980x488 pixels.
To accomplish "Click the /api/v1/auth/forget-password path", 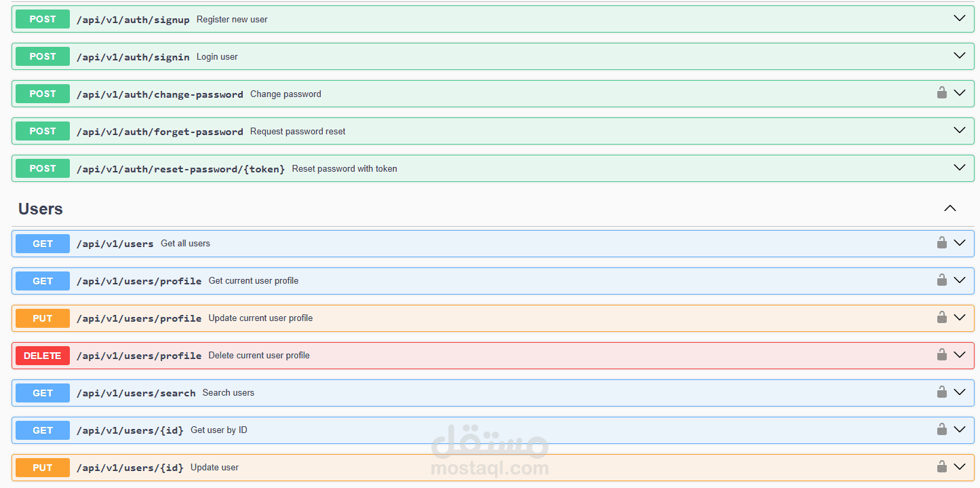I will 160,132.
